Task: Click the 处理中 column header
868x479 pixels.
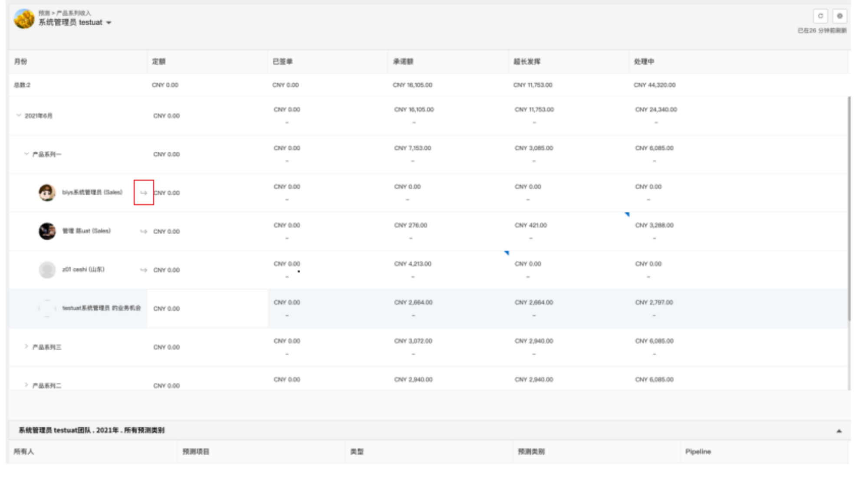Action: click(x=644, y=62)
